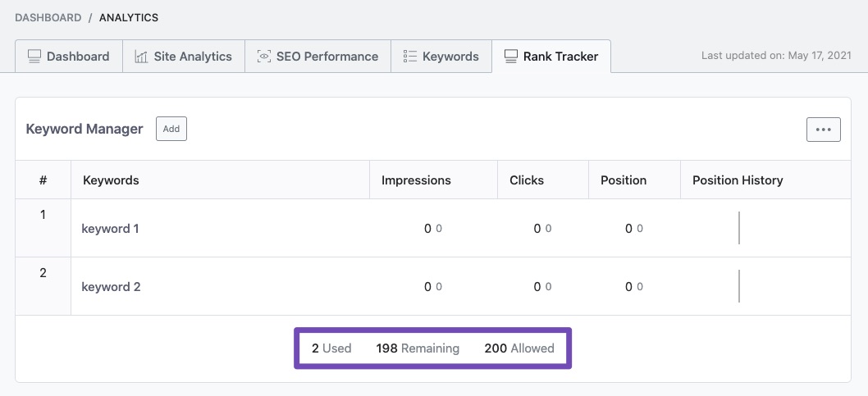This screenshot has width=868, height=396.
Task: Click the 198 Remaining keyword count
Action: [x=418, y=348]
